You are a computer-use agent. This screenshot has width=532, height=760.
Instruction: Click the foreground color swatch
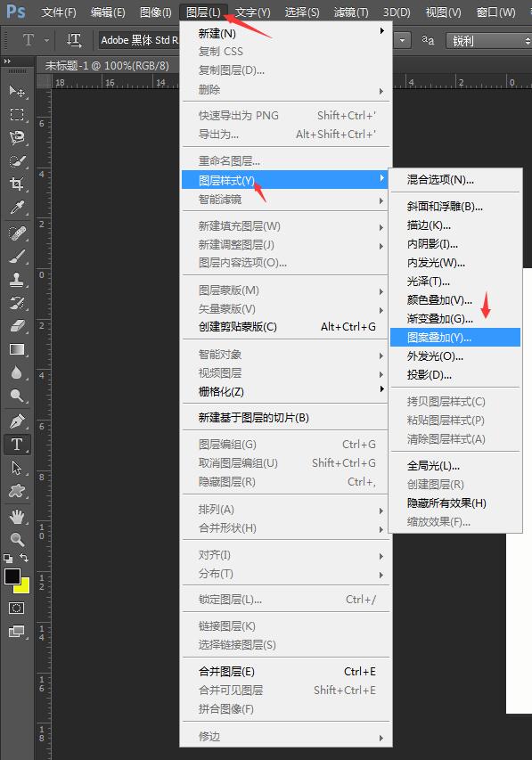[12, 576]
